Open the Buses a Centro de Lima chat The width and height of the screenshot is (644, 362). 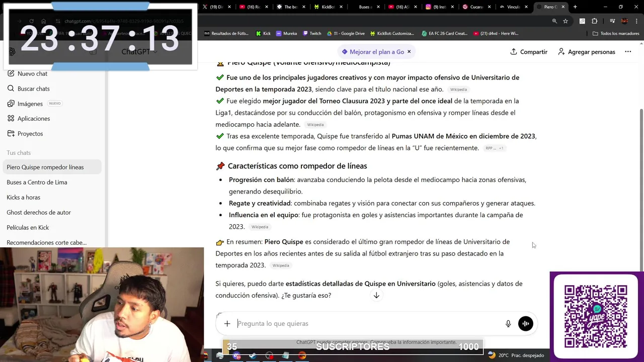pos(53,182)
